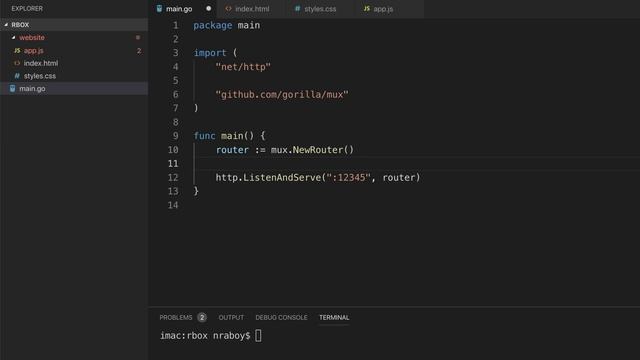The image size is (640, 360).
Task: Click the problems count badge 2
Action: point(202,318)
